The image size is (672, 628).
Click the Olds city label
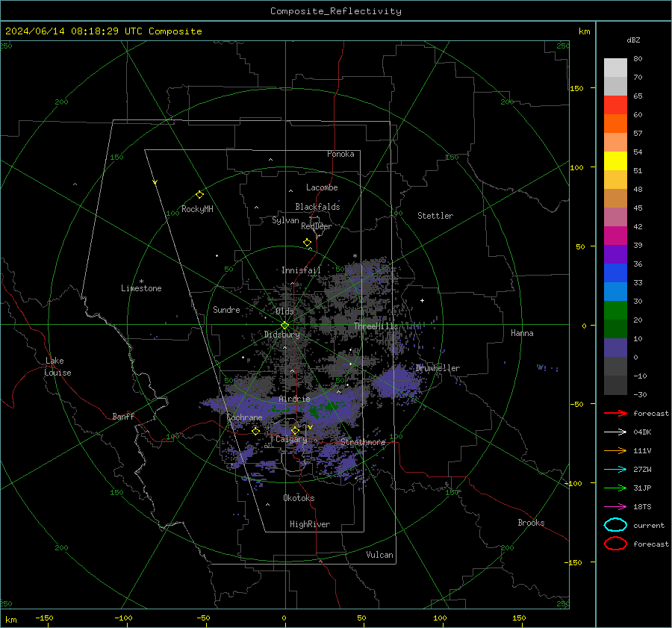click(x=284, y=311)
